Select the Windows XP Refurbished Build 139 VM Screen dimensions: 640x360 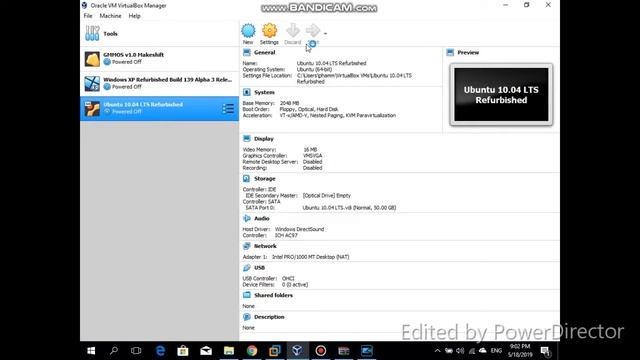click(x=159, y=84)
